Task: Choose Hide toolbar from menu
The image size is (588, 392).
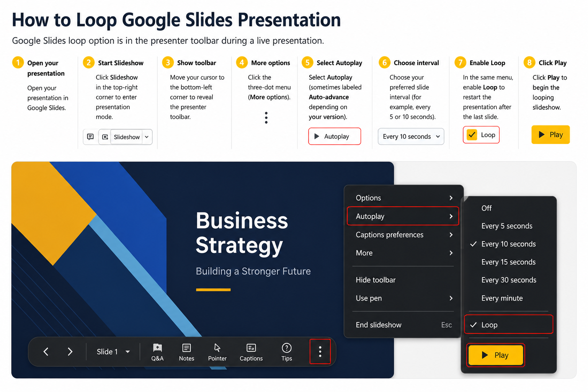Action: (404, 280)
